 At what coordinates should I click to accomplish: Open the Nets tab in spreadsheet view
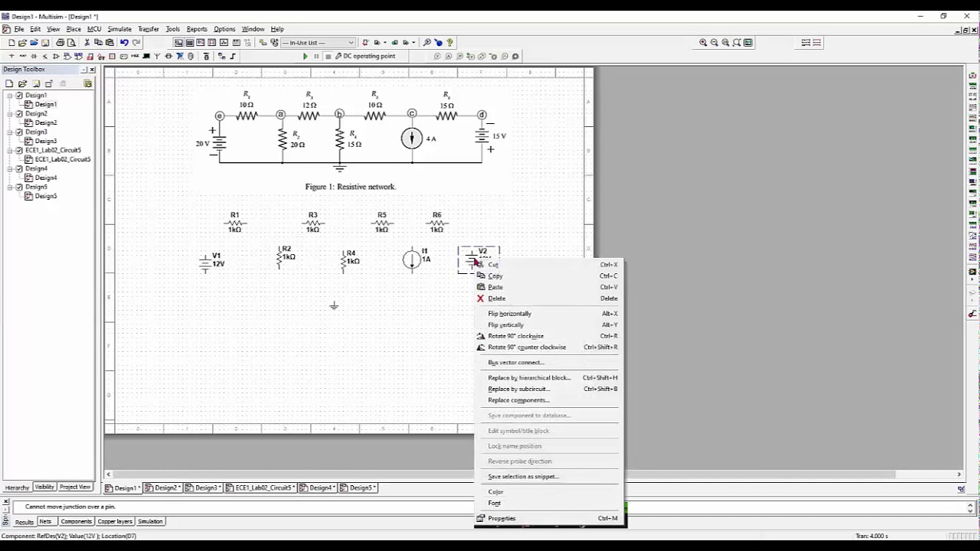45,522
